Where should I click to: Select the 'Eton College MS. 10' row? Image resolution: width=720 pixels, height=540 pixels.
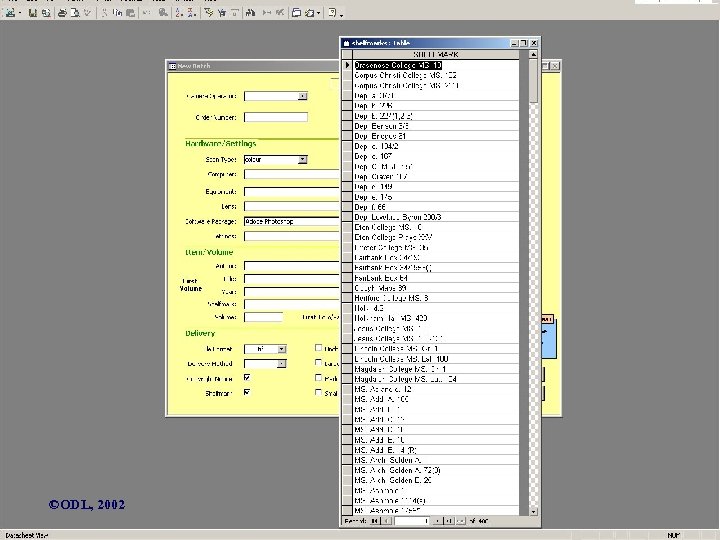(436, 227)
